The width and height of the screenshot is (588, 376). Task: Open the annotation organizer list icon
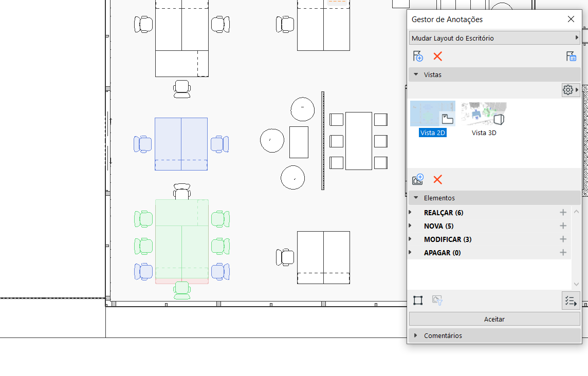tap(571, 57)
